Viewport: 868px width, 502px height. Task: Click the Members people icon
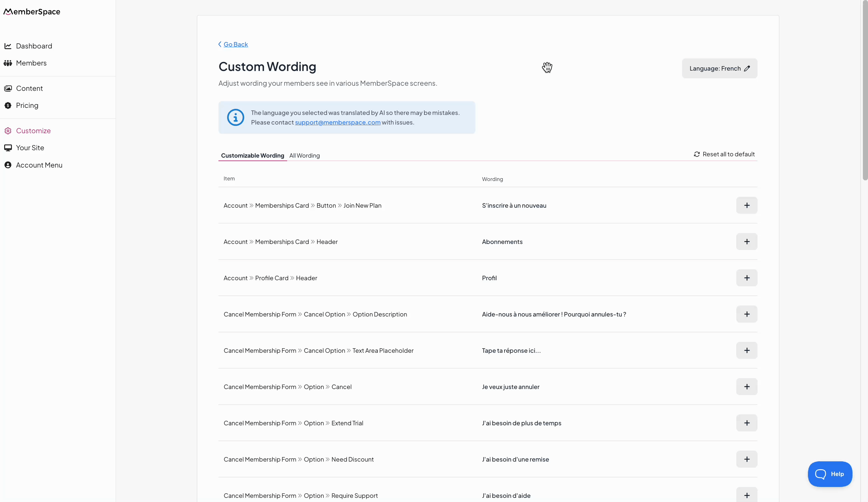tap(8, 63)
